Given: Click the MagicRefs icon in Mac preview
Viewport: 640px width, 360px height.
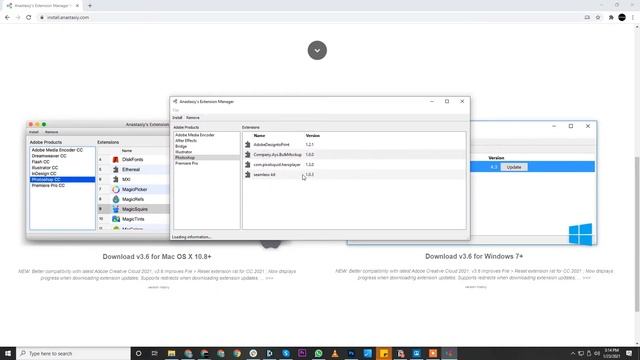Looking at the screenshot, I should click(x=116, y=199).
